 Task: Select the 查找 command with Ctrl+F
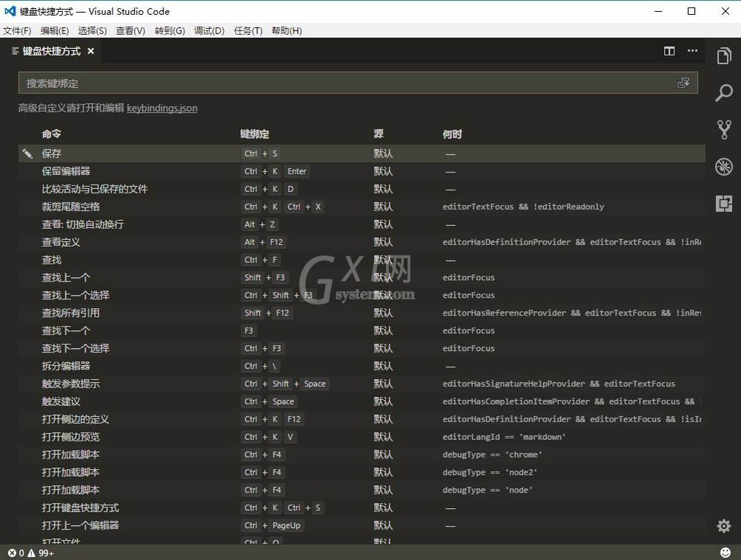(362, 260)
